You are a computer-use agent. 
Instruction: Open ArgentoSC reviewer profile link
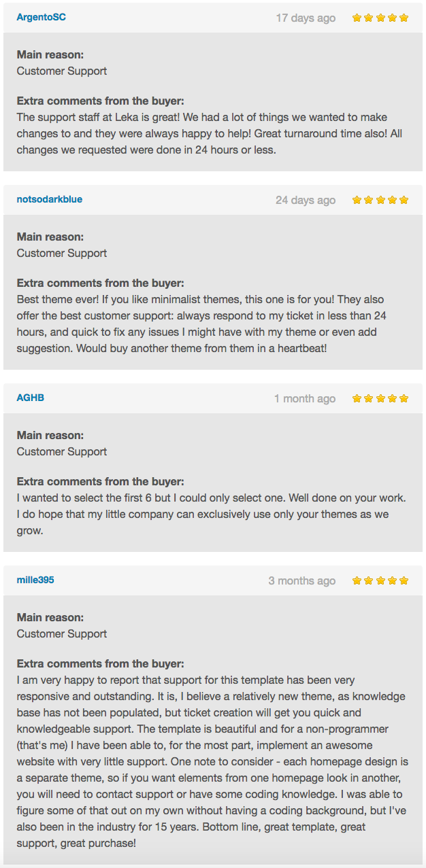pos(42,17)
